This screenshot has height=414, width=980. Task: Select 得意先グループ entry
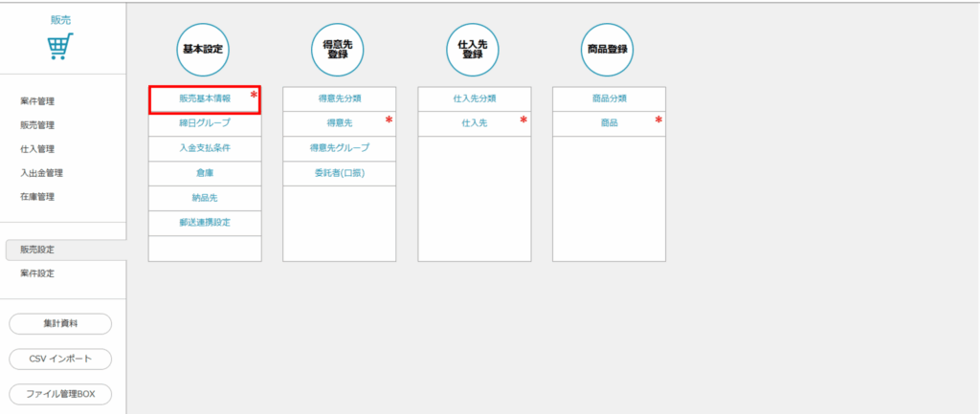tap(339, 148)
